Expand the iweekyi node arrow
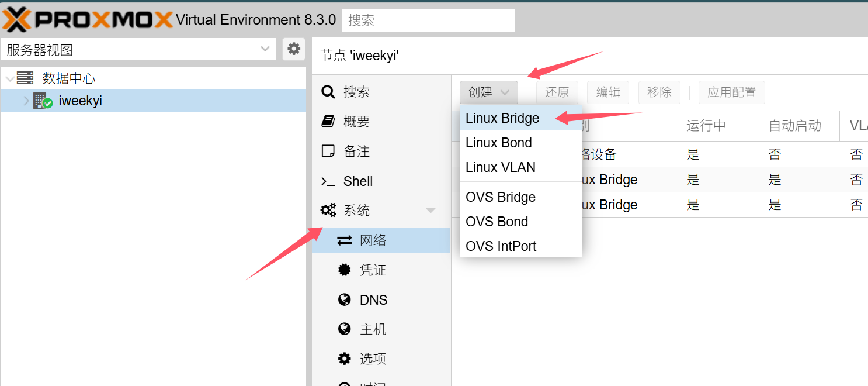Viewport: 868px width, 386px height. pyautogui.click(x=26, y=101)
